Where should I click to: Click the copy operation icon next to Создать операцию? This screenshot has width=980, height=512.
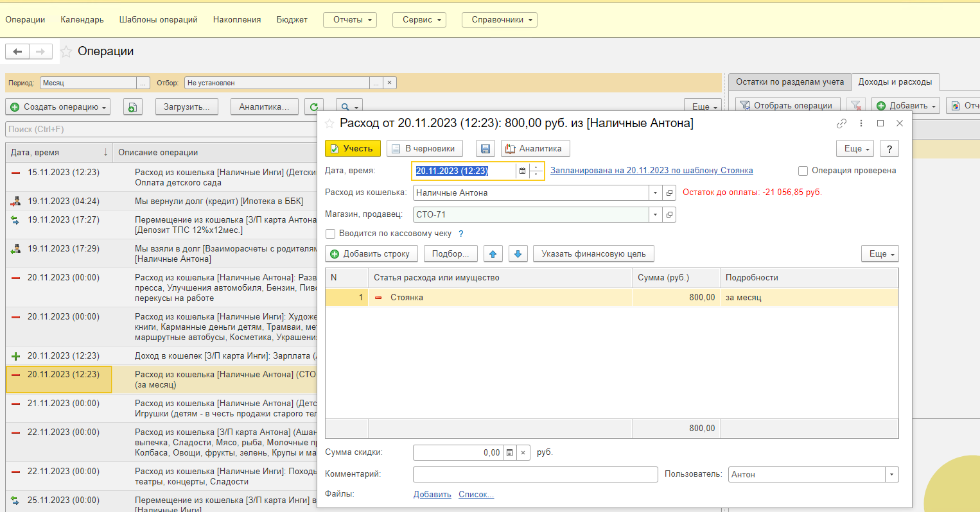[132, 107]
